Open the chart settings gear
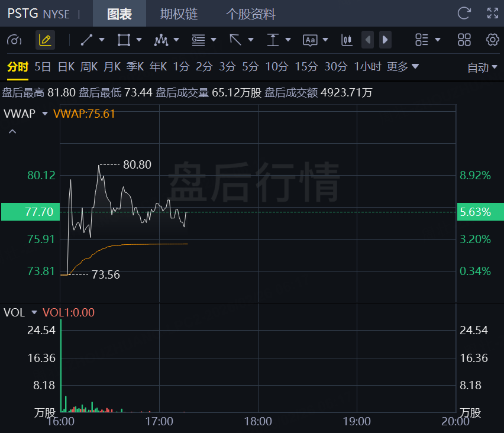504x433 pixels. [492, 40]
